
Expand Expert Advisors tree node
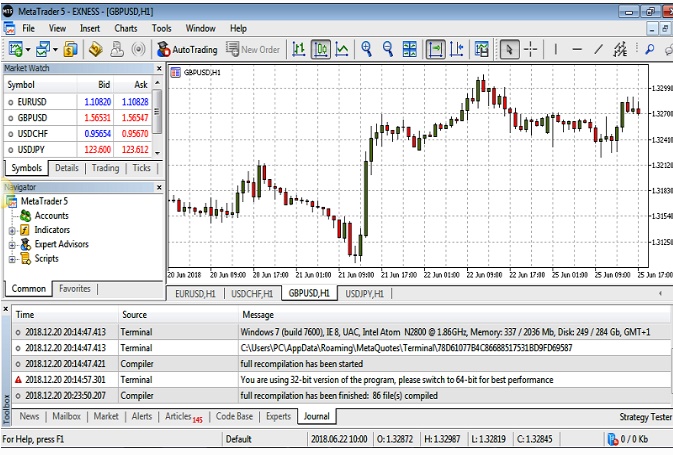coord(12,246)
